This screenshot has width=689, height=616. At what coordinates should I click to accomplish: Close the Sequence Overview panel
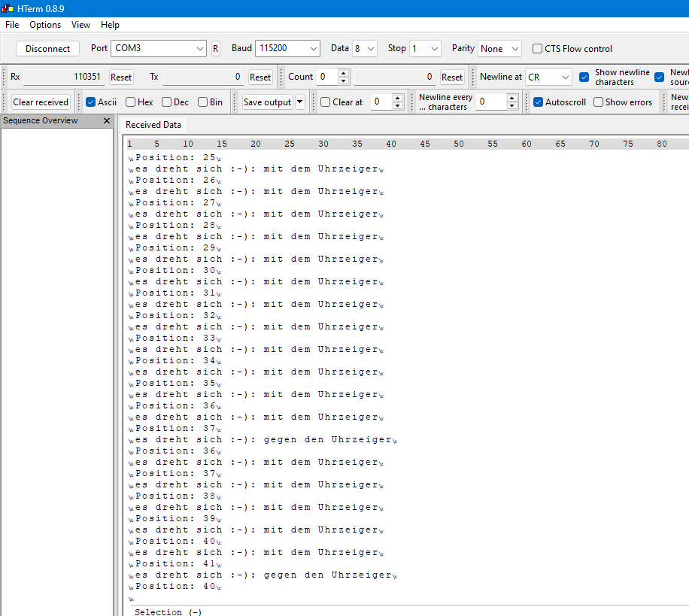[x=107, y=121]
